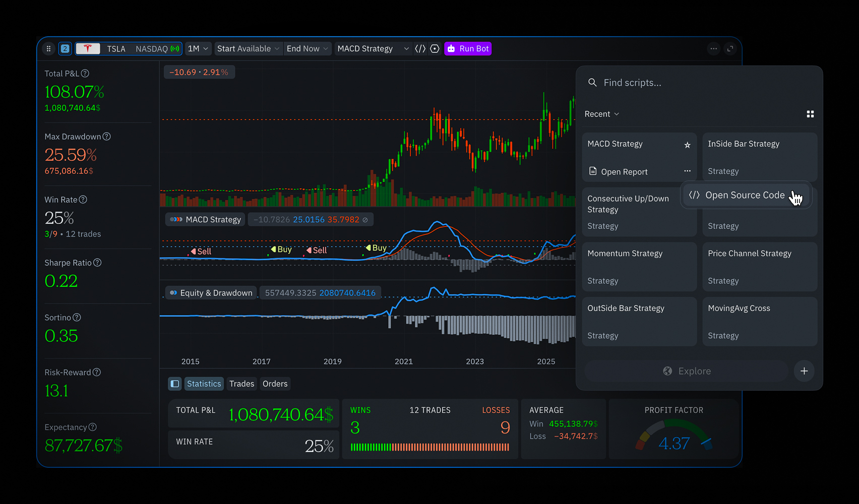The height and width of the screenshot is (504, 859).
Task: Switch to the Statistics tab
Action: point(204,384)
